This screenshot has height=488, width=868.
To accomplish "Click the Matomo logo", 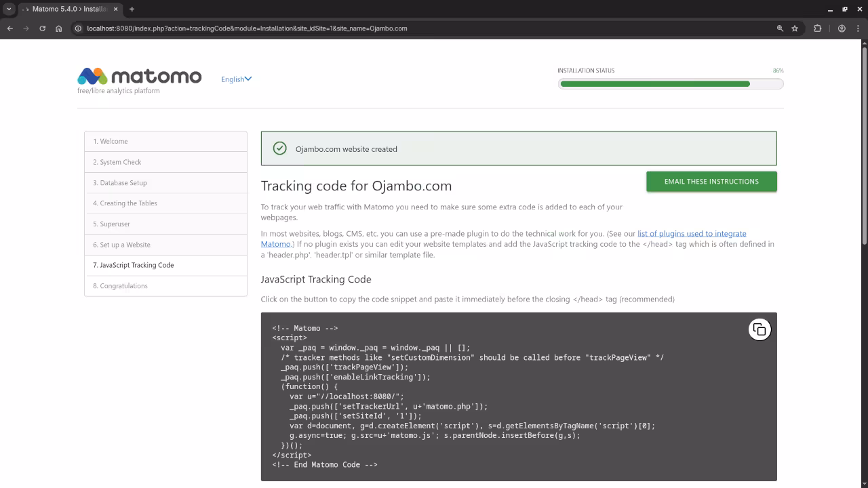I will (140, 77).
